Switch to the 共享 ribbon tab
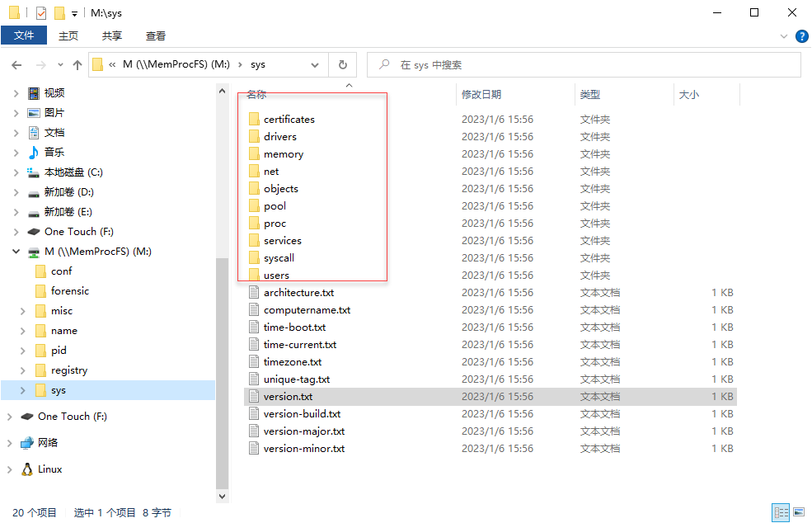Viewport: 812px width, 523px height. pos(112,35)
